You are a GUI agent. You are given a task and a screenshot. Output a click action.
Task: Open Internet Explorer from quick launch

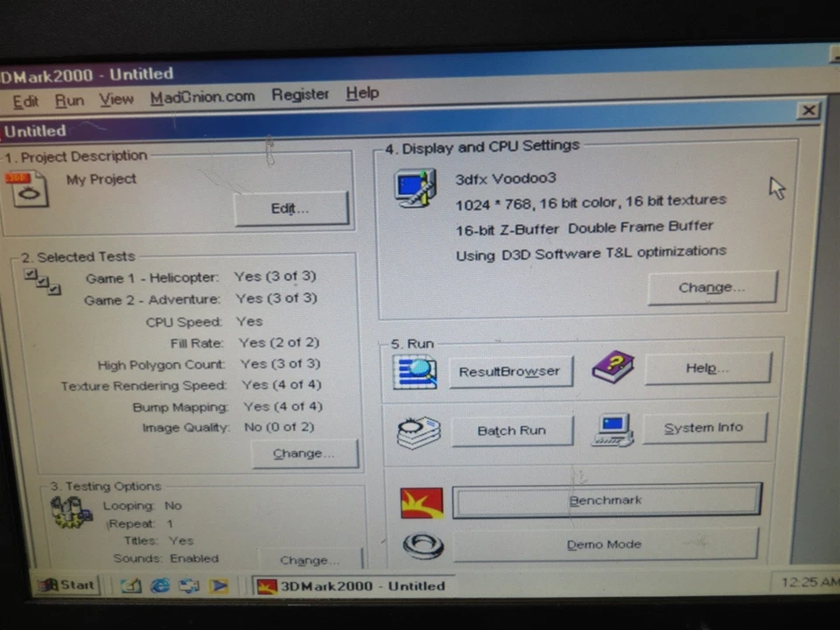(160, 585)
